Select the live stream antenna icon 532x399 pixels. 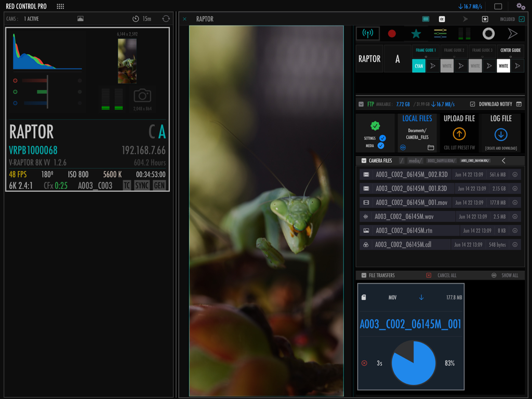pyautogui.click(x=367, y=33)
